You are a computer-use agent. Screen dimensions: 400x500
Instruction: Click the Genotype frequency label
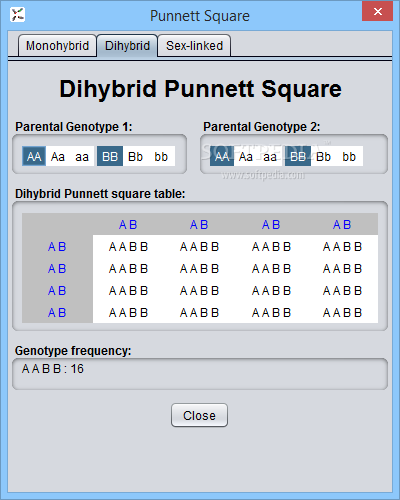pyautogui.click(x=73, y=351)
